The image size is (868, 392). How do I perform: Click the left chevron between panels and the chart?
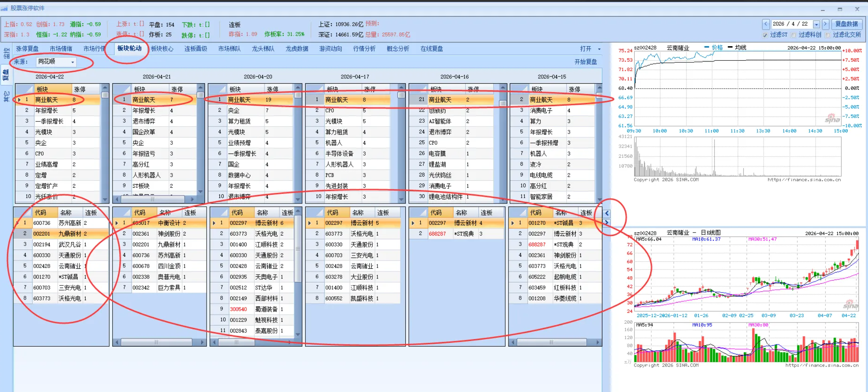607,213
